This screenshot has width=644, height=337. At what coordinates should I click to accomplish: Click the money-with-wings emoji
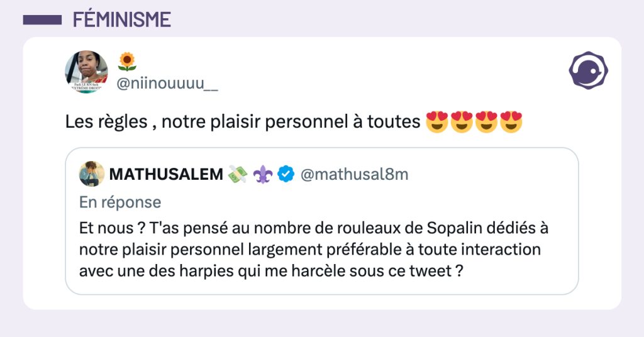click(238, 174)
